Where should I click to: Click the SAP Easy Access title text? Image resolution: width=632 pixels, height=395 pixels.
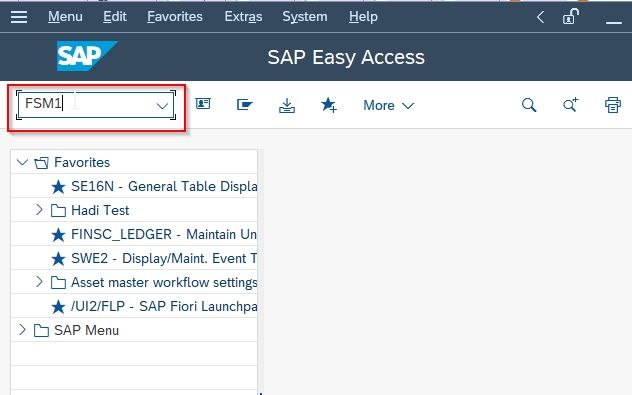point(346,57)
